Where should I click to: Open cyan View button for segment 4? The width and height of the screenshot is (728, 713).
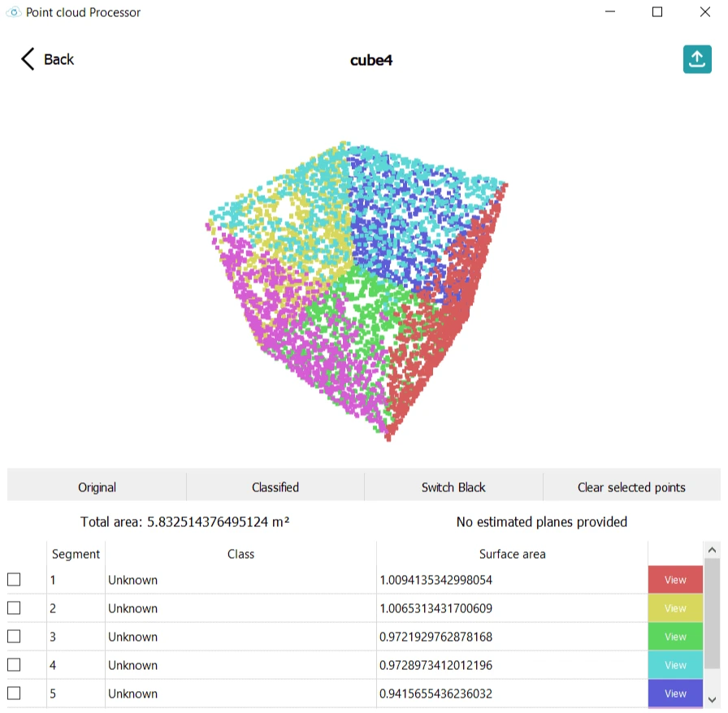tap(675, 665)
